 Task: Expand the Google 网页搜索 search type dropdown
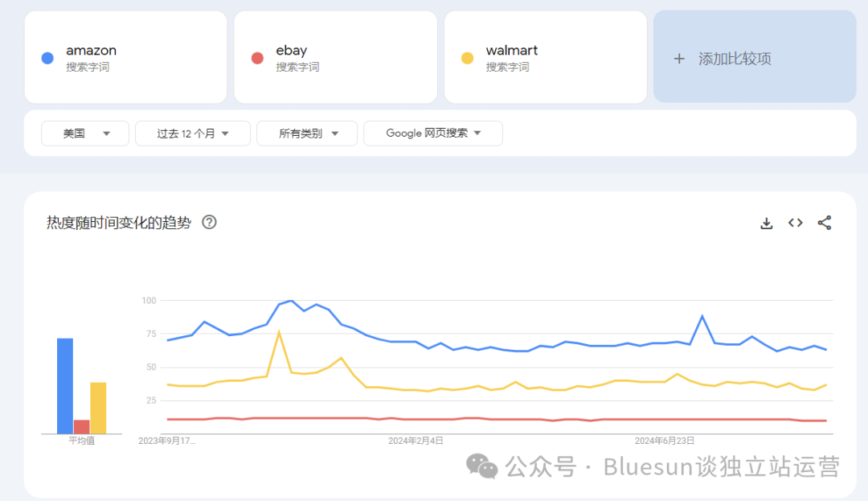433,133
